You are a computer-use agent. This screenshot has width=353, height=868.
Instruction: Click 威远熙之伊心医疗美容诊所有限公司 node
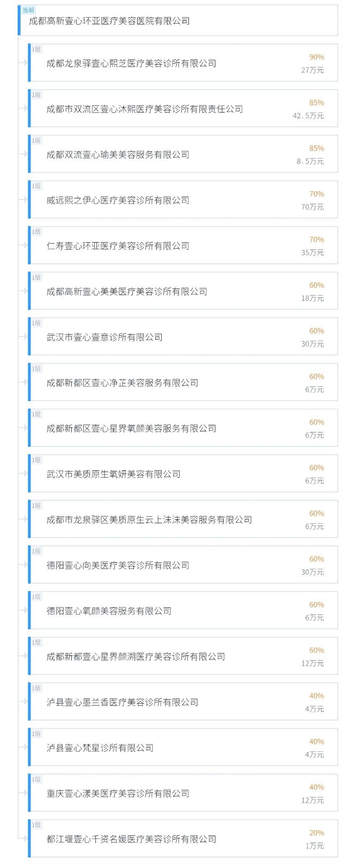[118, 201]
